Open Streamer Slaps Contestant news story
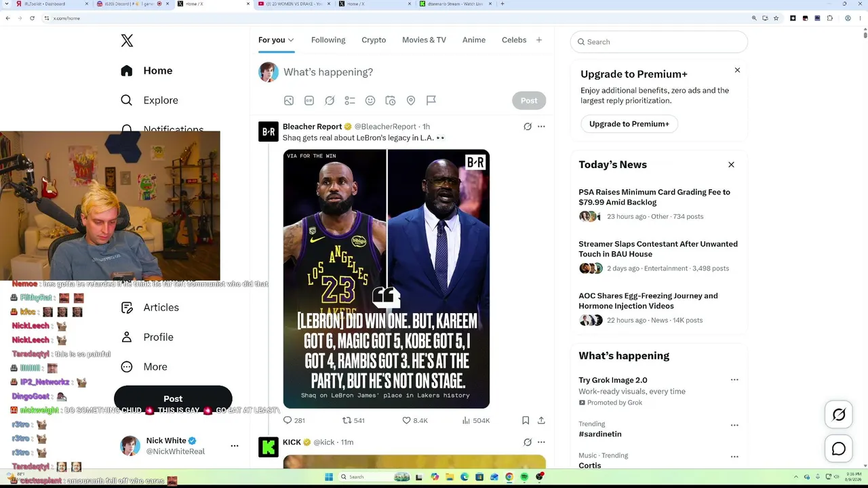This screenshot has height=488, width=868. (x=658, y=249)
